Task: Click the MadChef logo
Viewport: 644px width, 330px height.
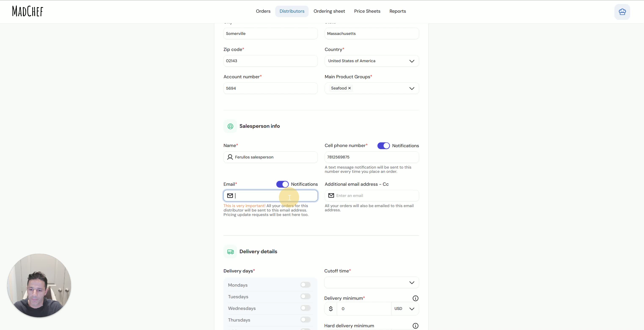Action: pos(28,11)
